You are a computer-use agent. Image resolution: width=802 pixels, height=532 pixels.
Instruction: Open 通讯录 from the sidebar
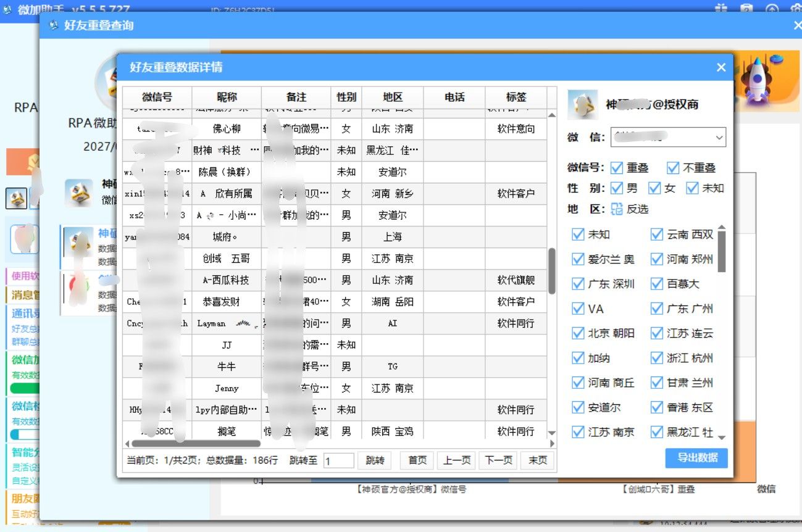pos(22,313)
